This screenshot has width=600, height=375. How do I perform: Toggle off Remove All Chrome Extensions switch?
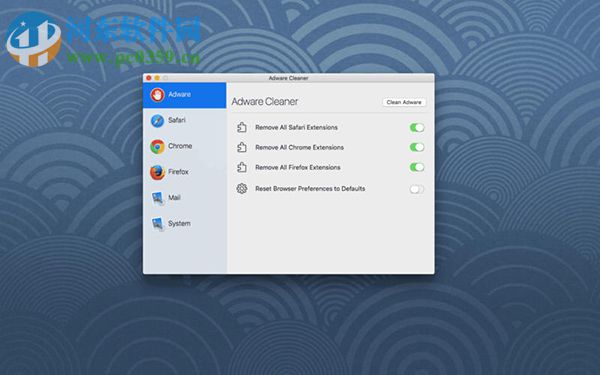coord(417,147)
